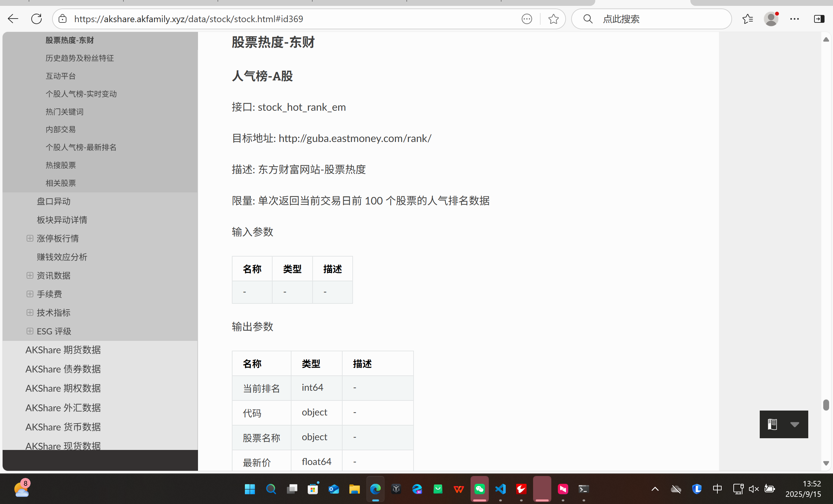Viewport: 833px width, 504px height.
Task: Go back with the browser back arrow
Action: (x=13, y=19)
